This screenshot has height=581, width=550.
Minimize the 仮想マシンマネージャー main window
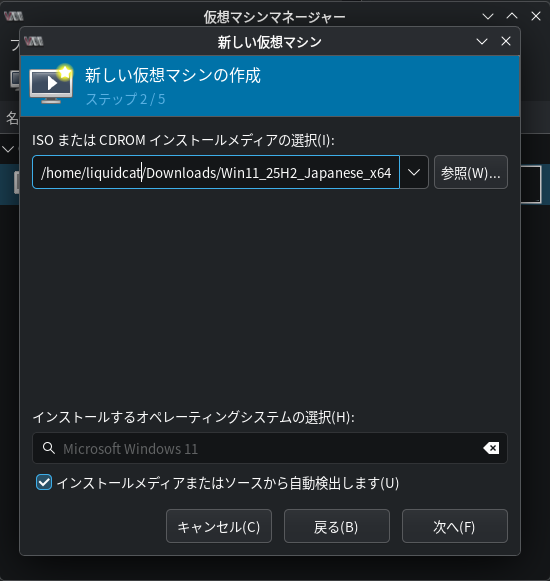pos(488,16)
